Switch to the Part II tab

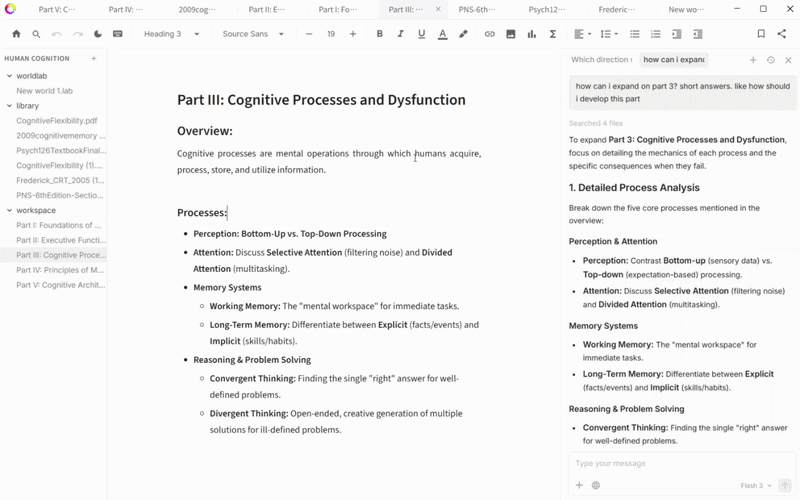coord(266,9)
